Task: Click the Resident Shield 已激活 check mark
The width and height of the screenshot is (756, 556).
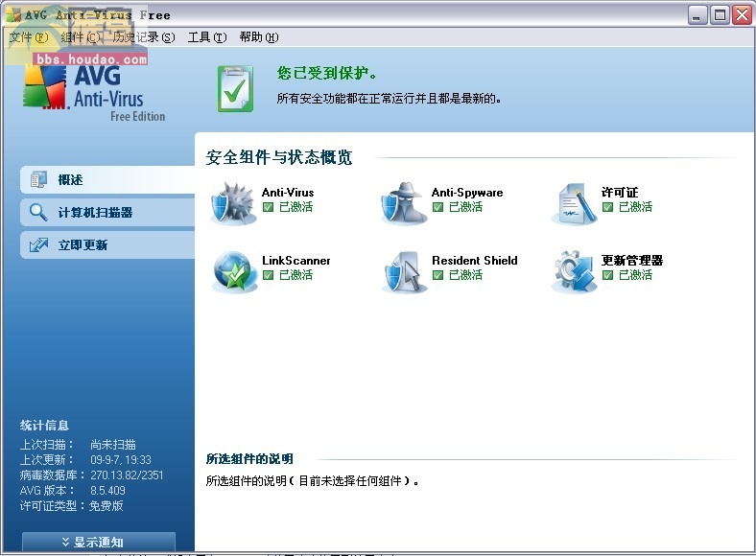Action: (x=437, y=275)
